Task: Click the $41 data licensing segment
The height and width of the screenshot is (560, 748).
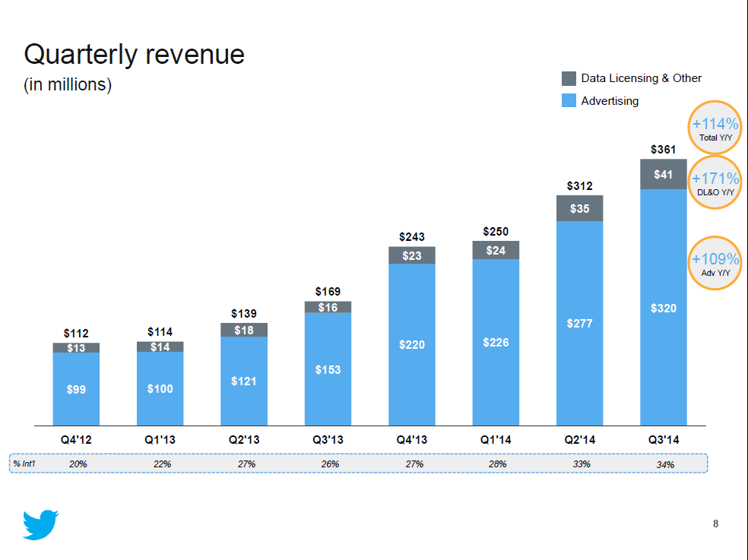Action: (x=663, y=175)
